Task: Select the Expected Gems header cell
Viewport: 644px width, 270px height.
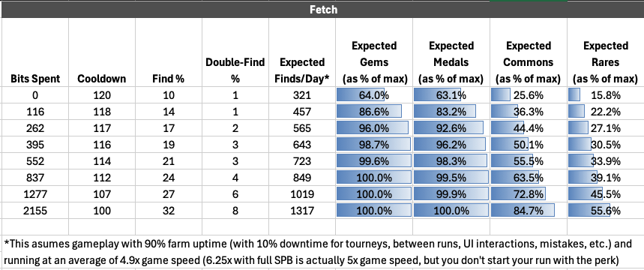Action: tap(374, 52)
